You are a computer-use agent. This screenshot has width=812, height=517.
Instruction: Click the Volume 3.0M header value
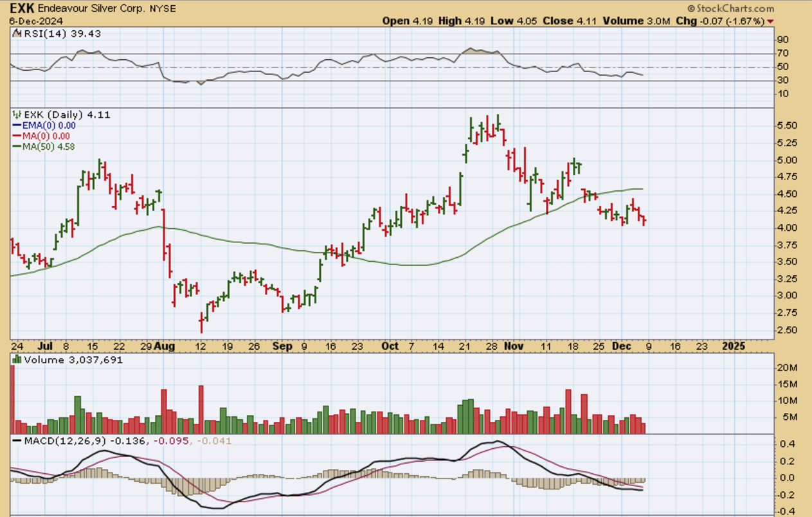tap(636, 21)
